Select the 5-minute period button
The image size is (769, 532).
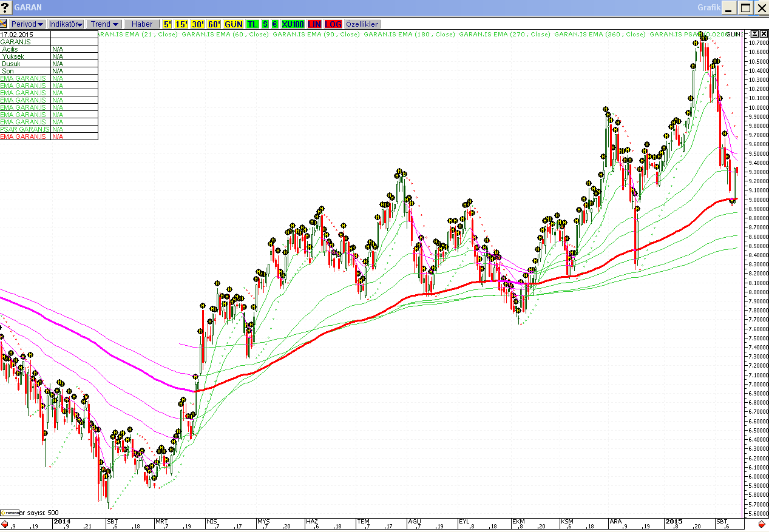167,24
